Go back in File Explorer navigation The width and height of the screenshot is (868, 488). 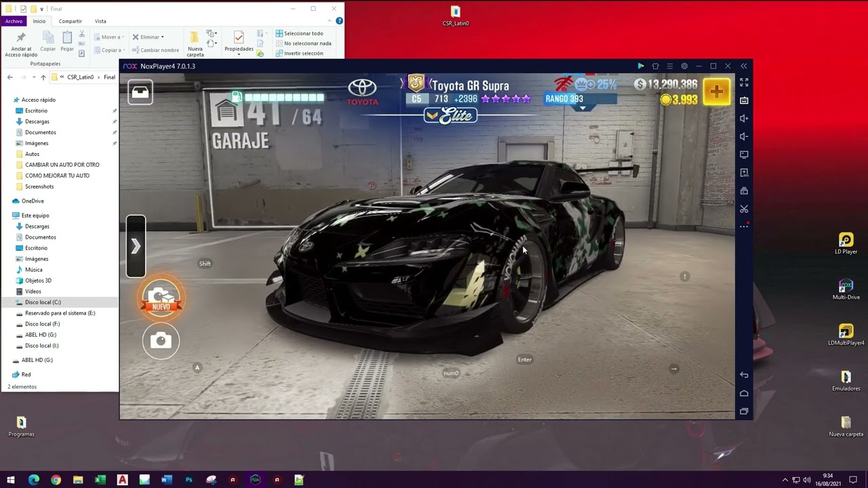[x=9, y=77]
